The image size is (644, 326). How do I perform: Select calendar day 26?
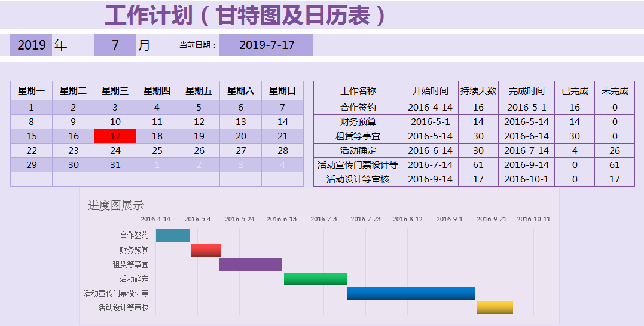tap(199, 151)
